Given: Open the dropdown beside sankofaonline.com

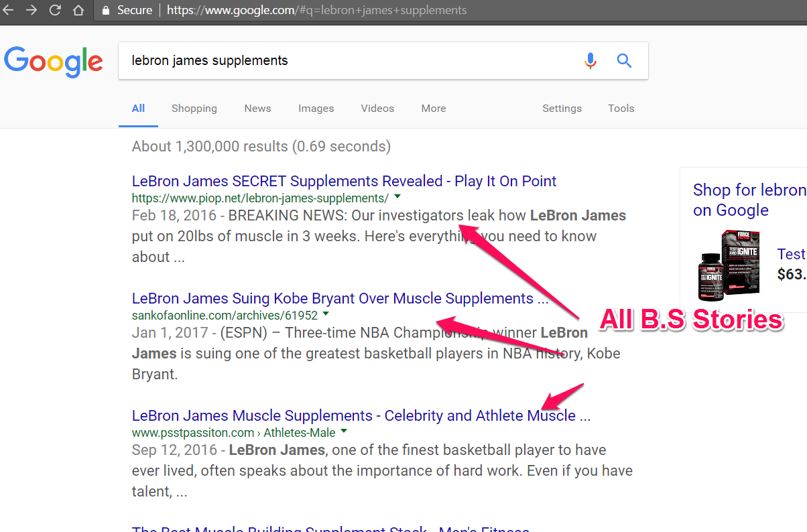Looking at the screenshot, I should click(326, 314).
